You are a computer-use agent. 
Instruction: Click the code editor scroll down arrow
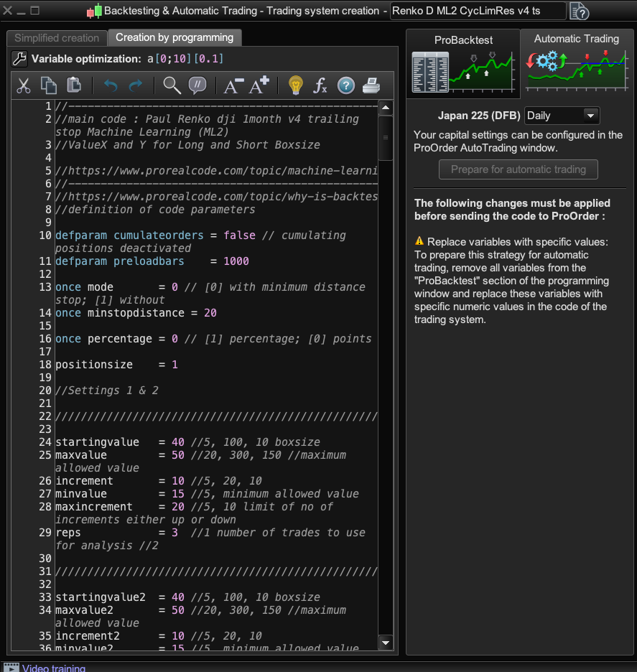pos(386,643)
